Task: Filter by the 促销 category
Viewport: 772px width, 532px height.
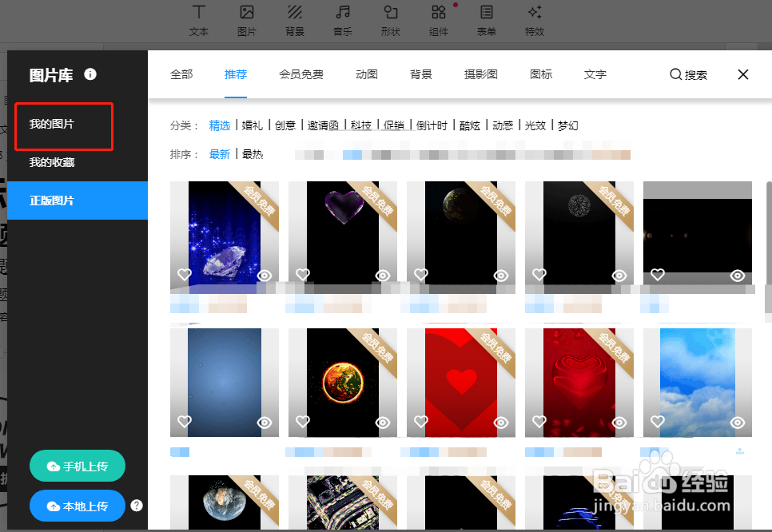Action: pyautogui.click(x=394, y=125)
